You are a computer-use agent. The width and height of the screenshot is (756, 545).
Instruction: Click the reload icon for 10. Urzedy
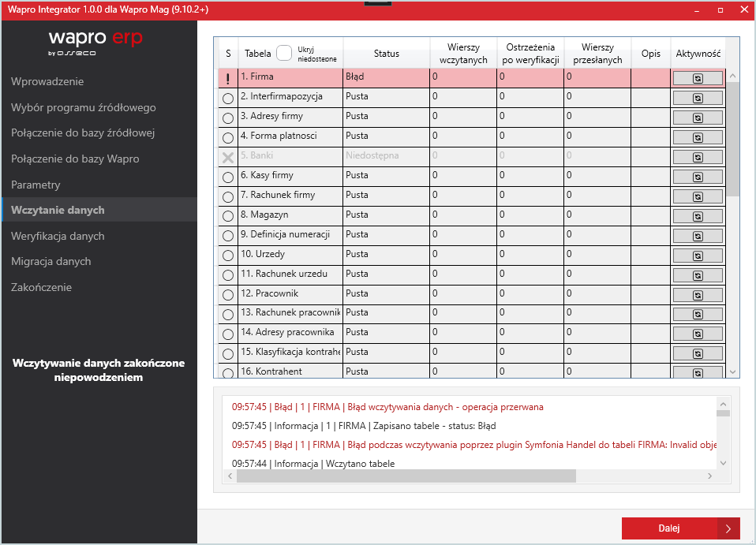[698, 255]
